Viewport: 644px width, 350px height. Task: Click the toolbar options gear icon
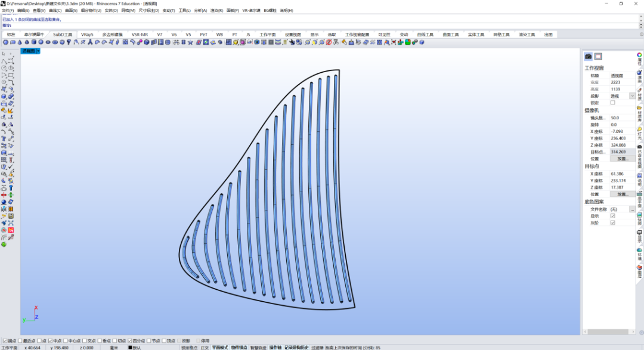coord(641,35)
